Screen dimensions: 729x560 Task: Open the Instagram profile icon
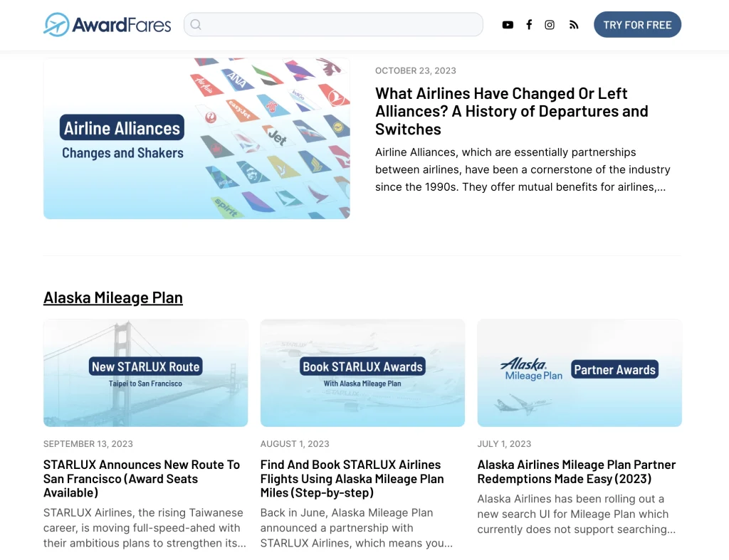pos(550,25)
